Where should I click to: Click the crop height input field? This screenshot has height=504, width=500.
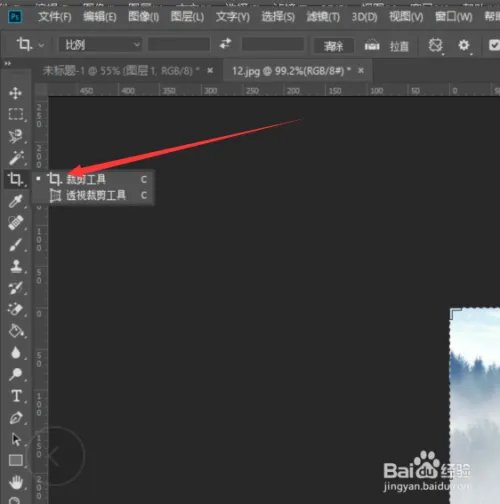click(x=273, y=44)
